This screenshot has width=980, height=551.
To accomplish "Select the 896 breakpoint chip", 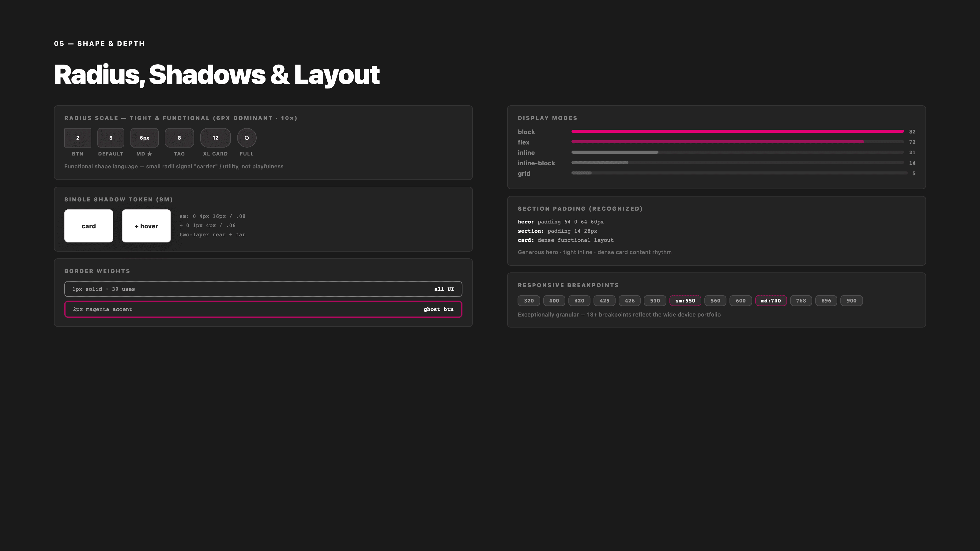I will pos(826,301).
